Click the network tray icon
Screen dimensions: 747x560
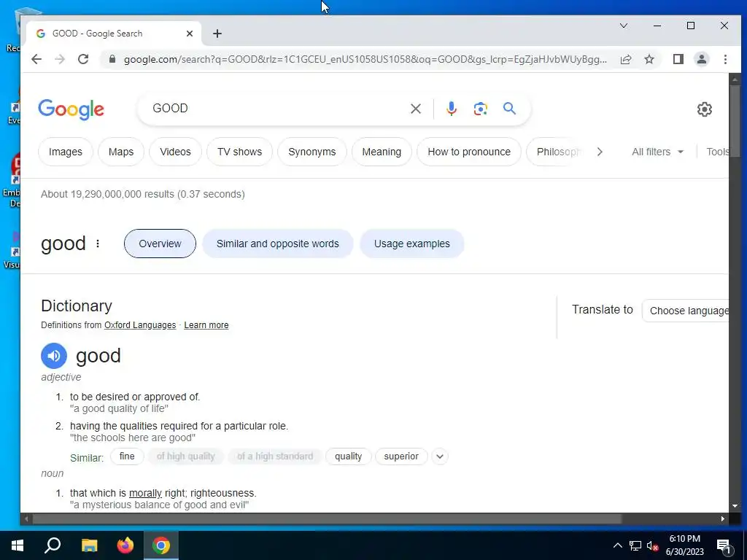coord(635,545)
